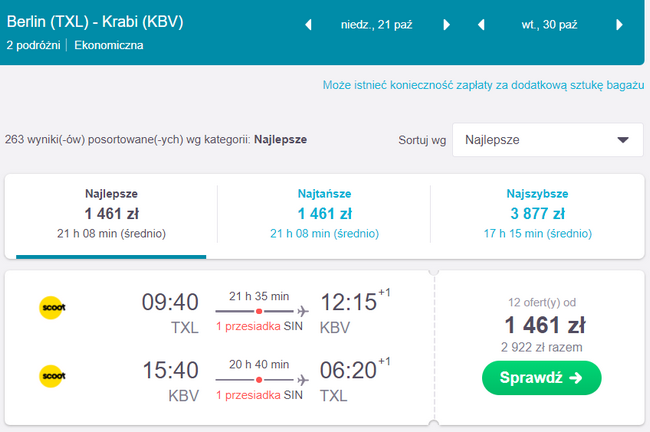Image resolution: width=650 pixels, height=432 pixels.
Task: Select the Najszybsze tab
Action: [538, 214]
